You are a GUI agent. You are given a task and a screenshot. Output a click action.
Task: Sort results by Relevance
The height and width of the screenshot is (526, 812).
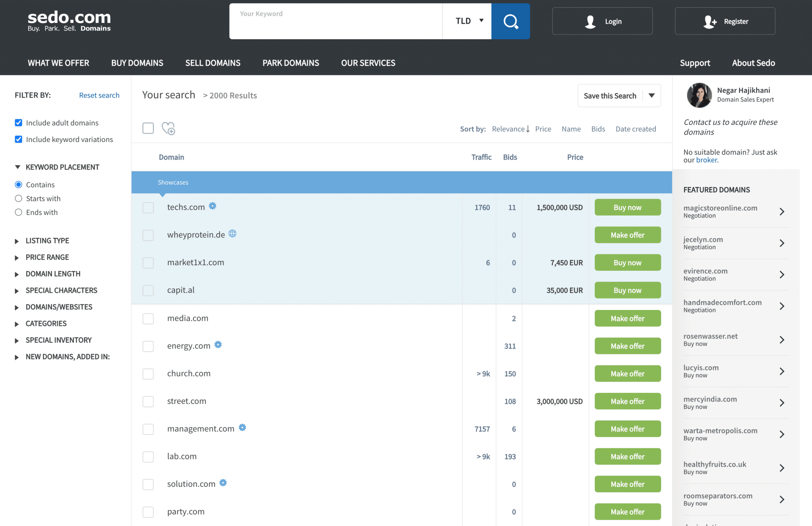coord(511,129)
